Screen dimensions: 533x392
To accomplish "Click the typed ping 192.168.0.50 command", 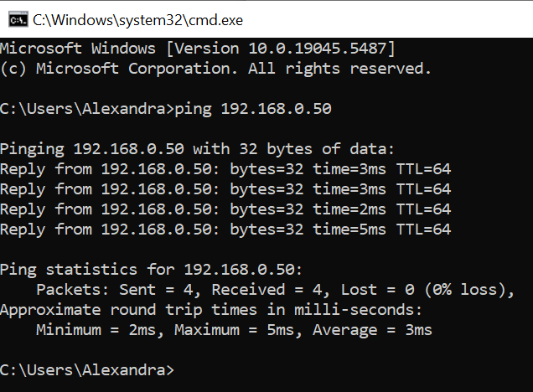I will [x=252, y=109].
